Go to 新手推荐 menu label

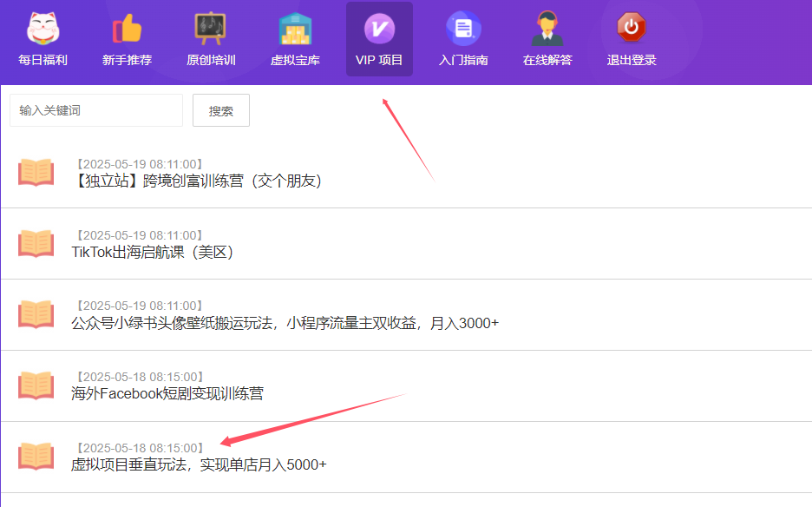point(127,60)
